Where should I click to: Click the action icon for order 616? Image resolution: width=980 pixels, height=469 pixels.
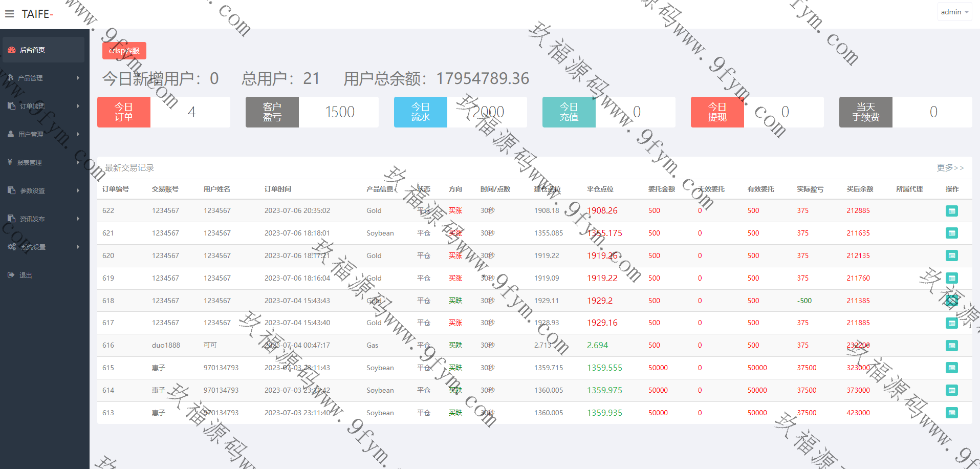(951, 346)
